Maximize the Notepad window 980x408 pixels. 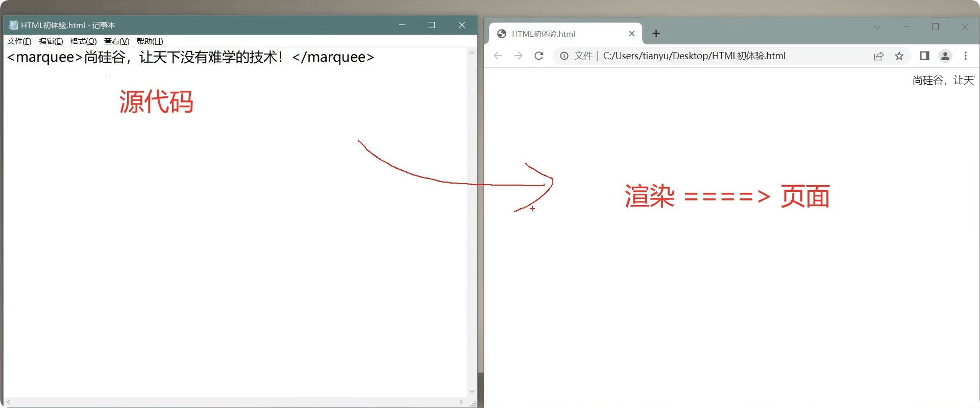[x=432, y=25]
